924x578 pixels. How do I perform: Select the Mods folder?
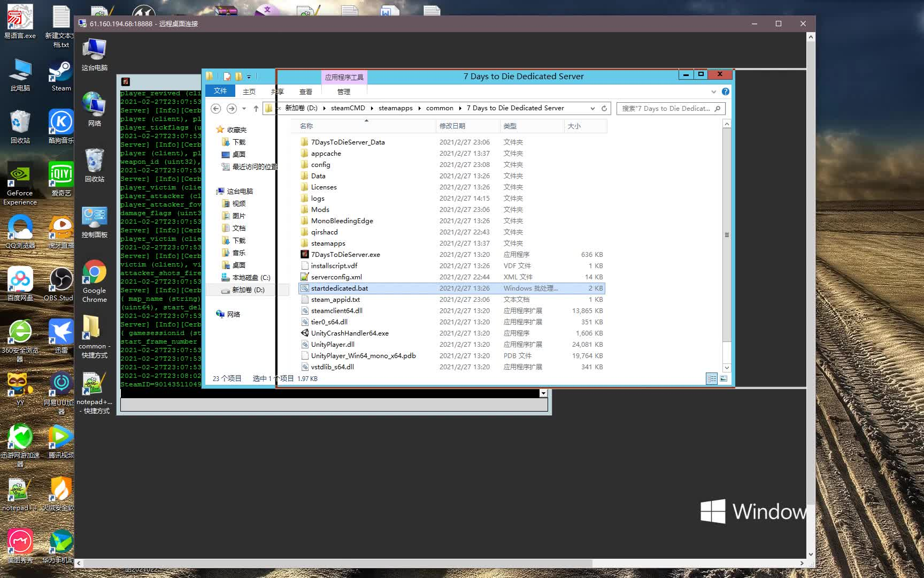(320, 209)
